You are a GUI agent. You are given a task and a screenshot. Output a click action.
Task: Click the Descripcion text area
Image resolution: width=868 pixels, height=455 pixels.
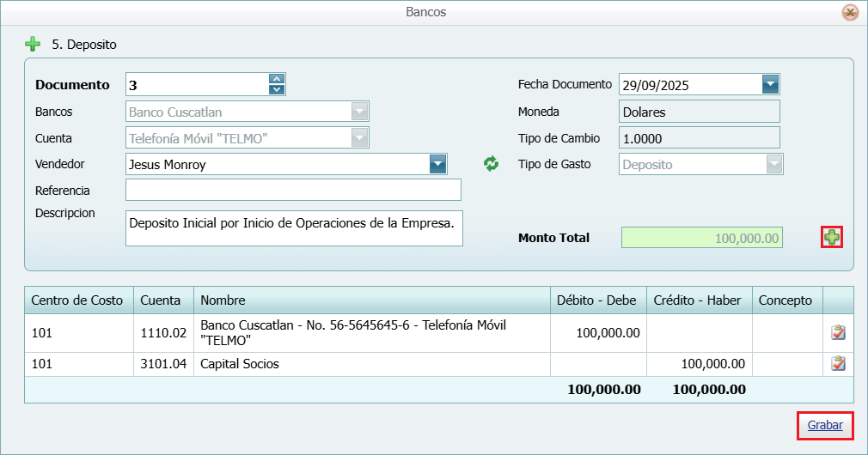click(x=293, y=228)
